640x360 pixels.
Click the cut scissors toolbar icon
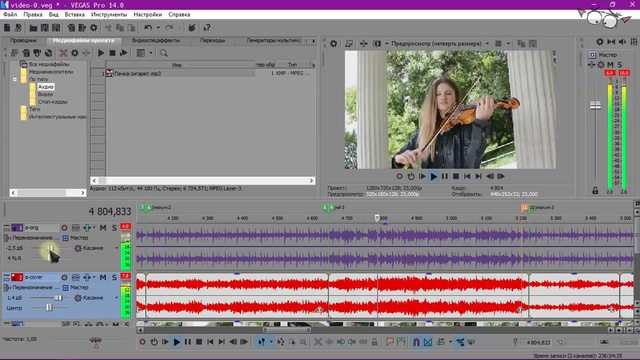108,28
